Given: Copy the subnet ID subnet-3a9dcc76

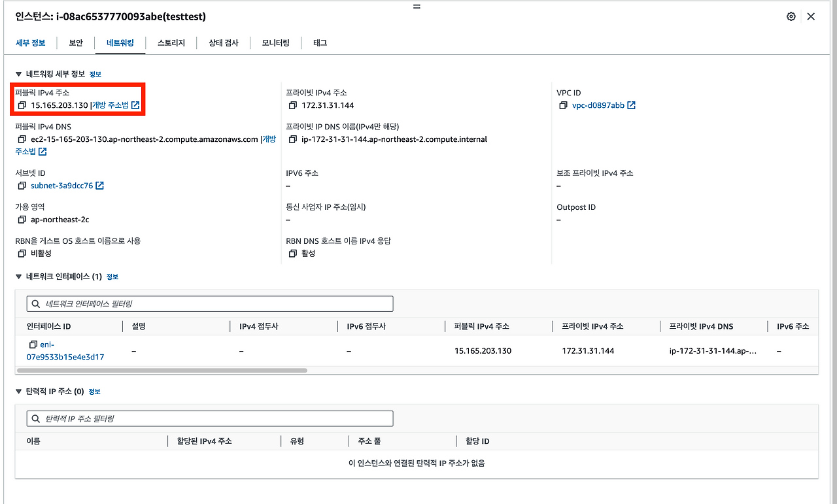Looking at the screenshot, I should pyautogui.click(x=22, y=186).
